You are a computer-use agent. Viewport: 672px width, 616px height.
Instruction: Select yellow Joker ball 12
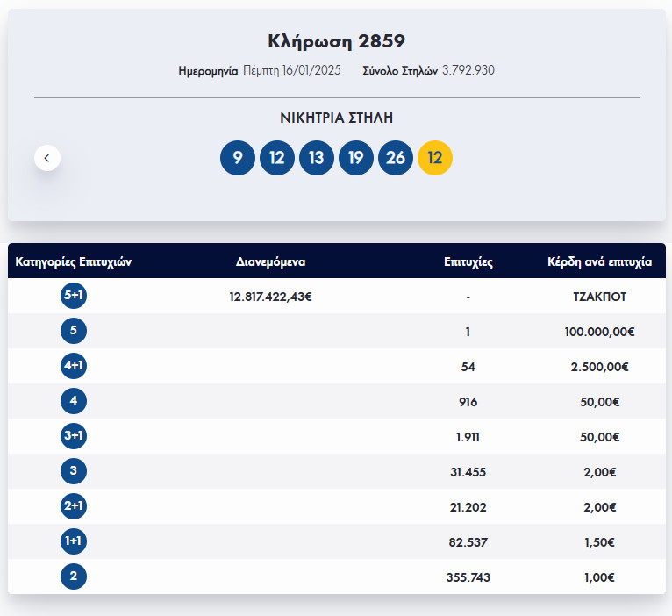(x=434, y=158)
